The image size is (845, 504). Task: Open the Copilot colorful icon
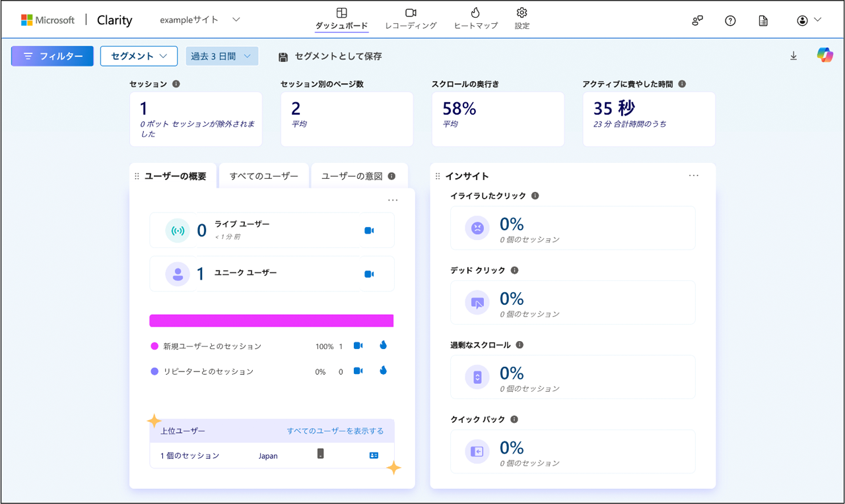tap(825, 55)
